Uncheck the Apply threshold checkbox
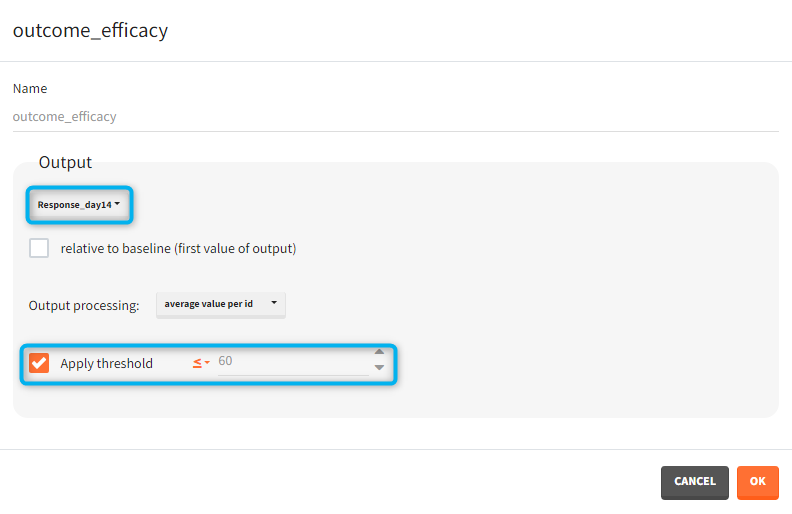The width and height of the screenshot is (792, 514). (39, 363)
